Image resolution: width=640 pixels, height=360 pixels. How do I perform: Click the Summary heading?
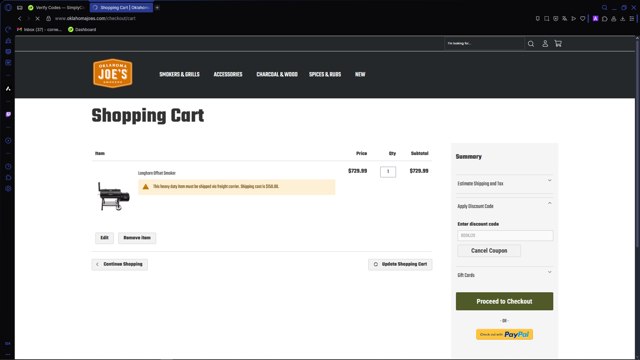click(469, 156)
